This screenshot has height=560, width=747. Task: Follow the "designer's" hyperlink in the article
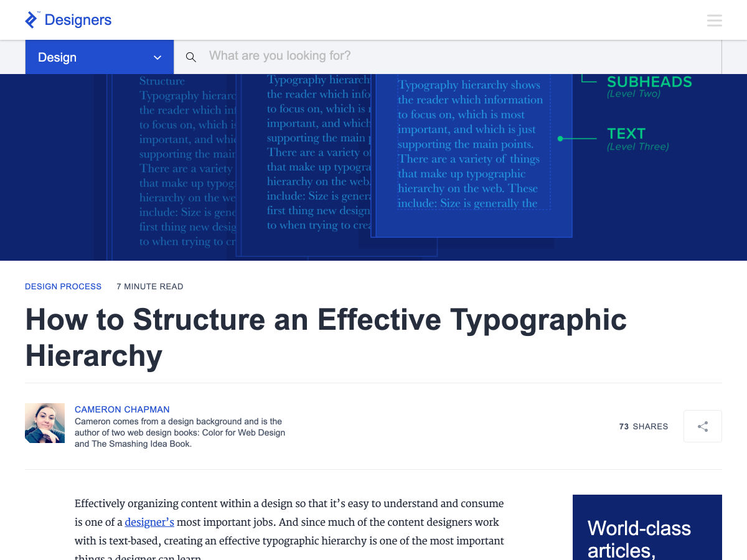pyautogui.click(x=149, y=522)
